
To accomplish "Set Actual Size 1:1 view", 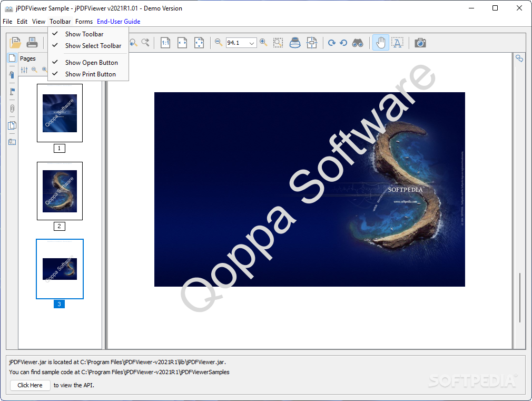I will pos(165,43).
